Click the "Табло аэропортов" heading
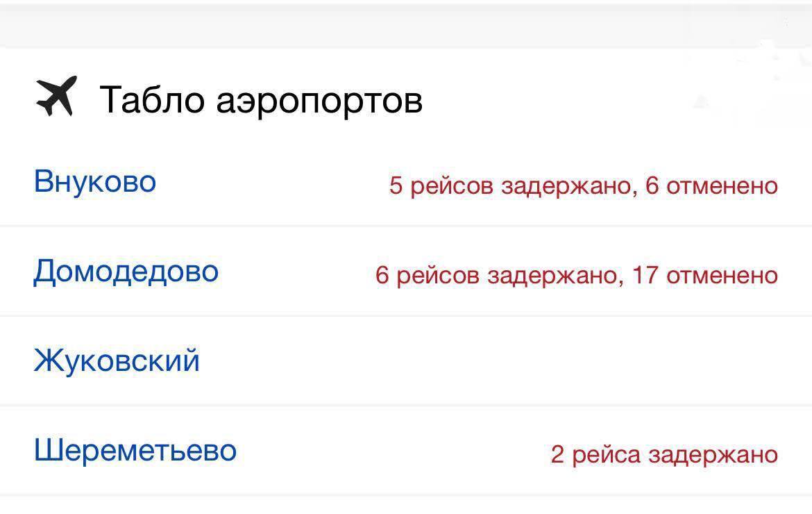Image resolution: width=812 pixels, height=514 pixels. coord(261,99)
